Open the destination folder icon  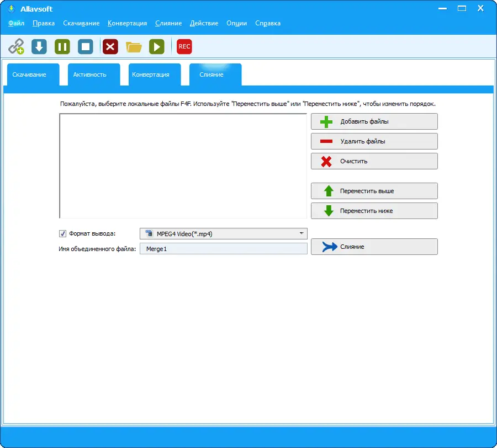pos(134,47)
